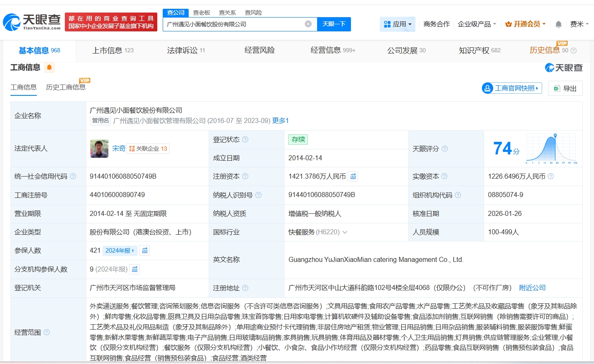Click the 广州市天河区市场监督管理局 value
This screenshot has height=364, width=594.
pos(133,287)
